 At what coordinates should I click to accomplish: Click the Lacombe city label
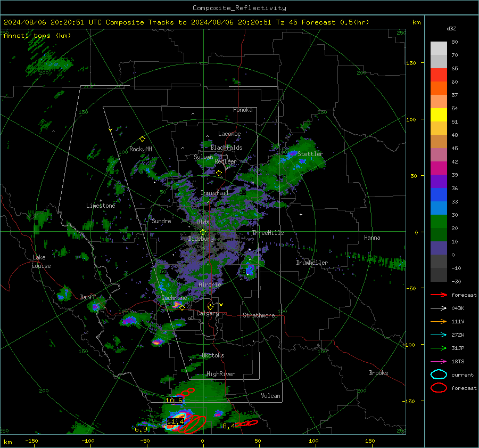click(229, 134)
